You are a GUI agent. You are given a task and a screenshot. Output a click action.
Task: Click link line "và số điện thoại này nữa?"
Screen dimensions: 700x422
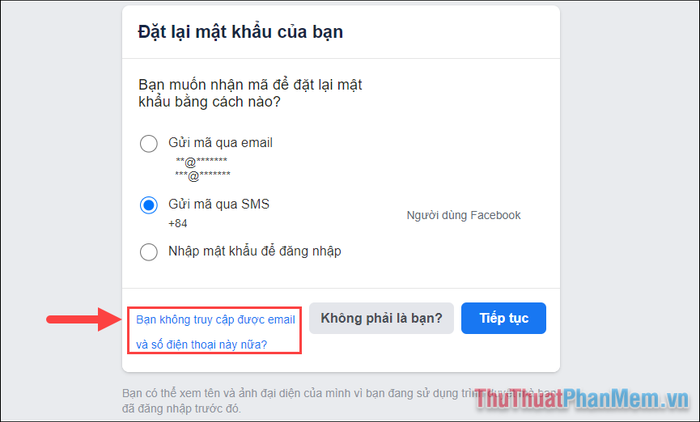(x=201, y=345)
